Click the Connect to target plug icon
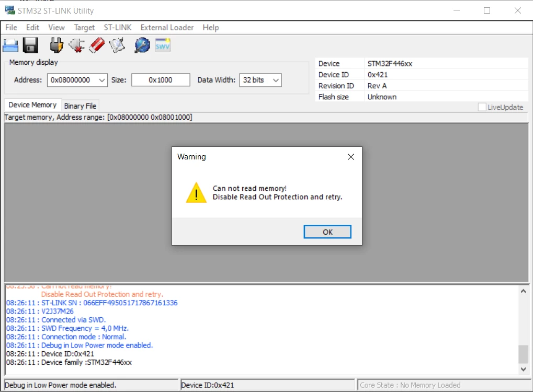This screenshot has height=392, width=533. pyautogui.click(x=56, y=45)
